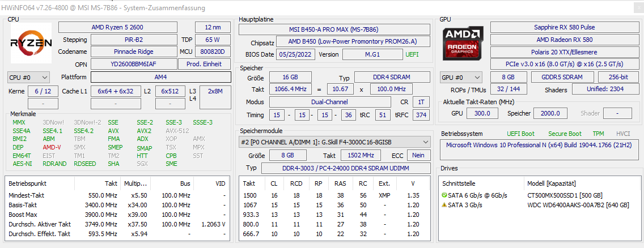
Task: Click the HVCI status label
Action: pos(623,134)
